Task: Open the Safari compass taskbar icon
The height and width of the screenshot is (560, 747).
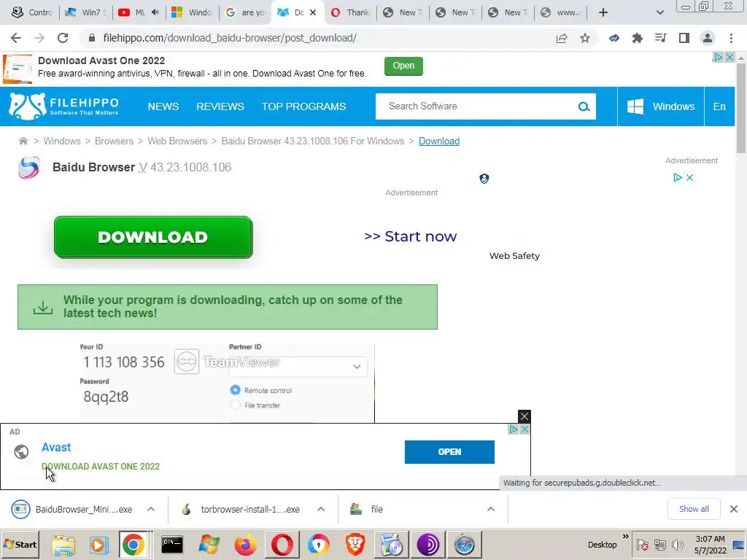Action: 465,544
